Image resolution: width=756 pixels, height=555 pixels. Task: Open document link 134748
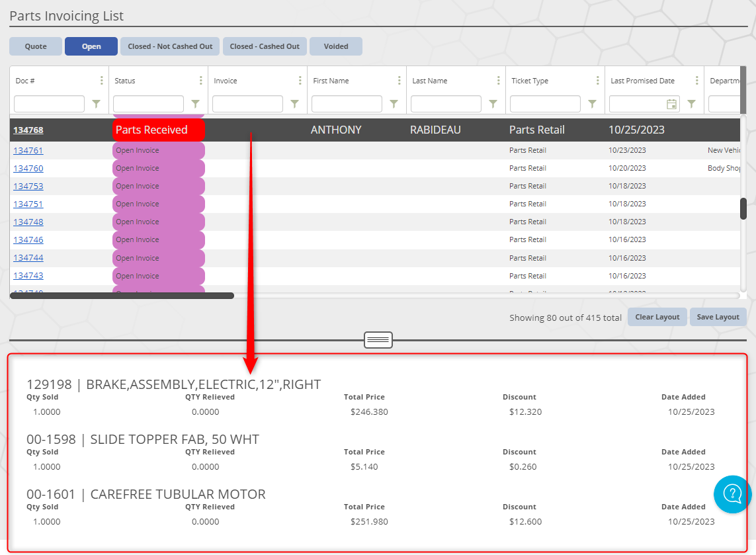point(28,222)
